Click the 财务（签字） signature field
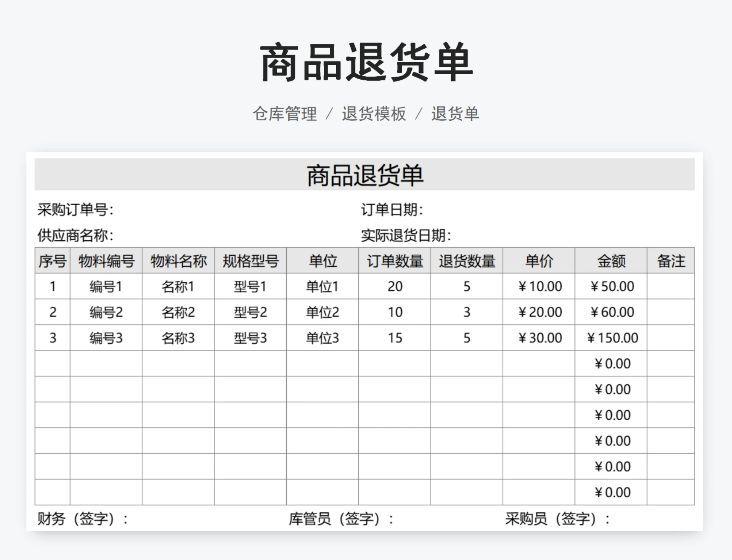 [83, 518]
